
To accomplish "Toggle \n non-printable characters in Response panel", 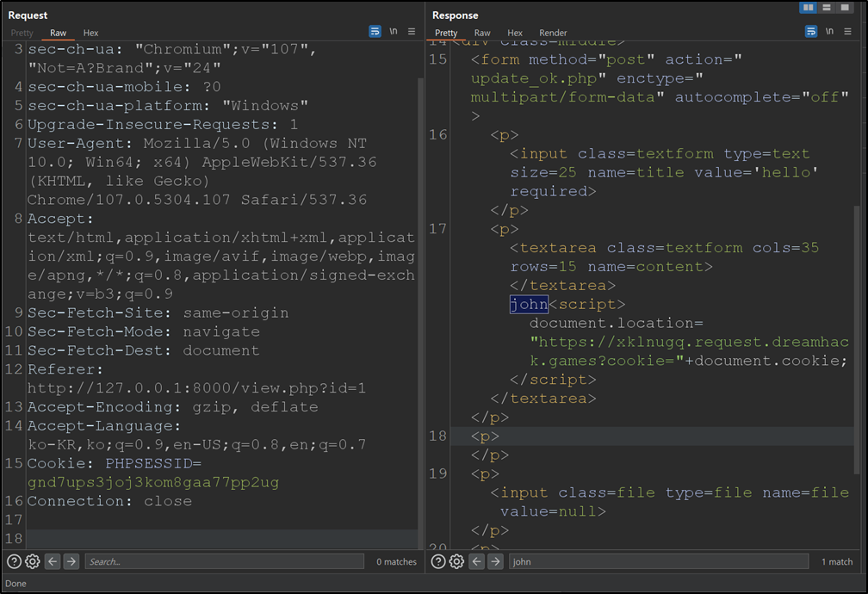I will pos(829,32).
